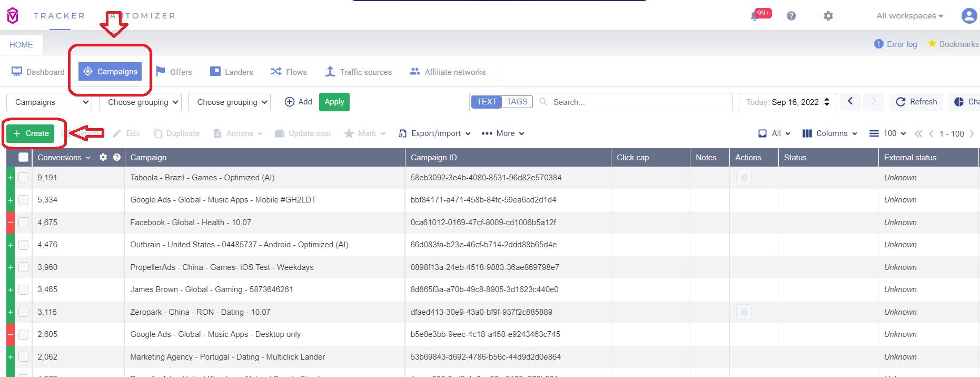Viewport: 980px width, 377px height.
Task: Open the settings gear icon in header
Action: pos(828,16)
